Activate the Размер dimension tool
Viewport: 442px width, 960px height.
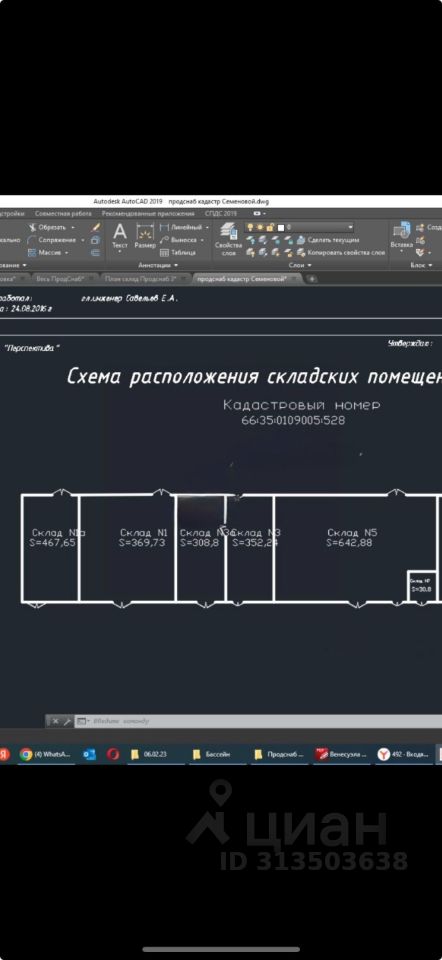[x=145, y=237]
